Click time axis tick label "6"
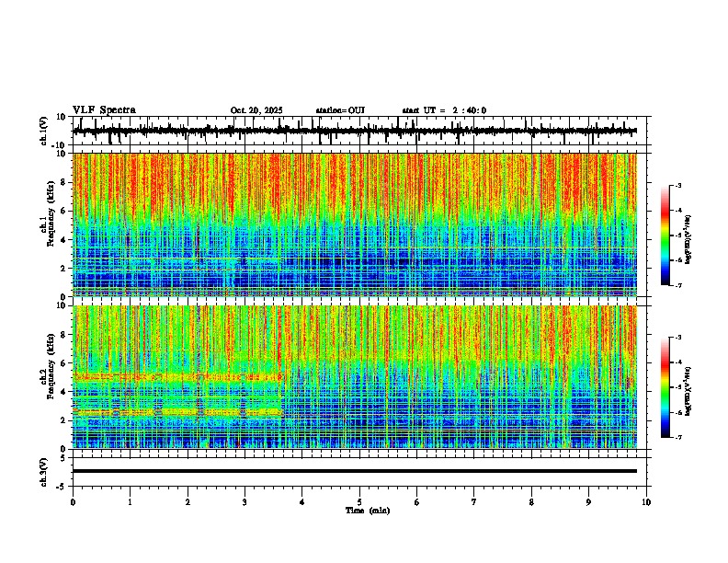728x563 pixels. point(417,502)
